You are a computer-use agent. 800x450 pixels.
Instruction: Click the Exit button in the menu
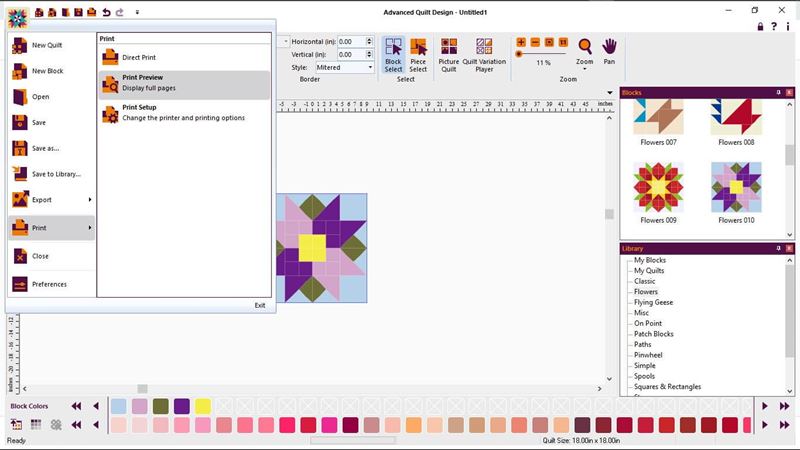(x=260, y=305)
